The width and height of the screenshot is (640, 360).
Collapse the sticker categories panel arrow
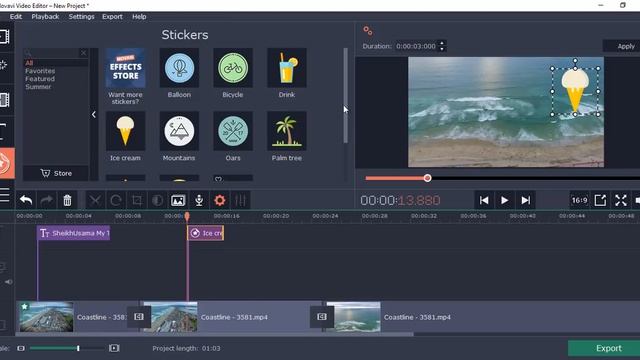click(94, 114)
